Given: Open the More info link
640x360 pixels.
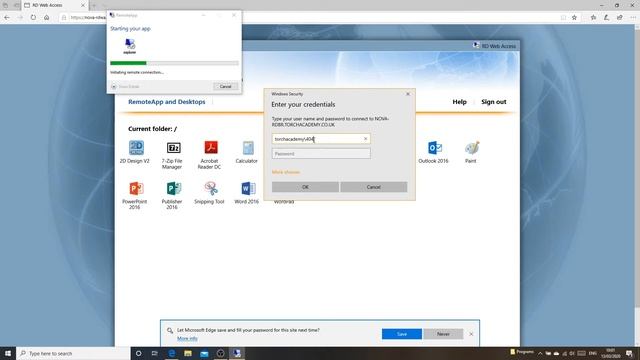Looking at the screenshot, I should click(x=187, y=338).
